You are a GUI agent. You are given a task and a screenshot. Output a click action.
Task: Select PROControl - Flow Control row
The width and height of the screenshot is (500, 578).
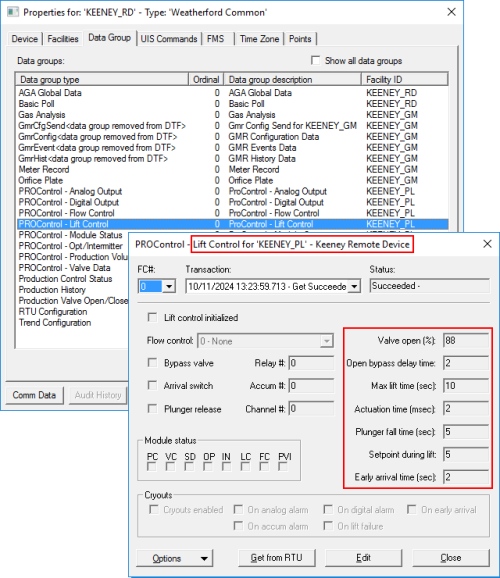(232, 213)
